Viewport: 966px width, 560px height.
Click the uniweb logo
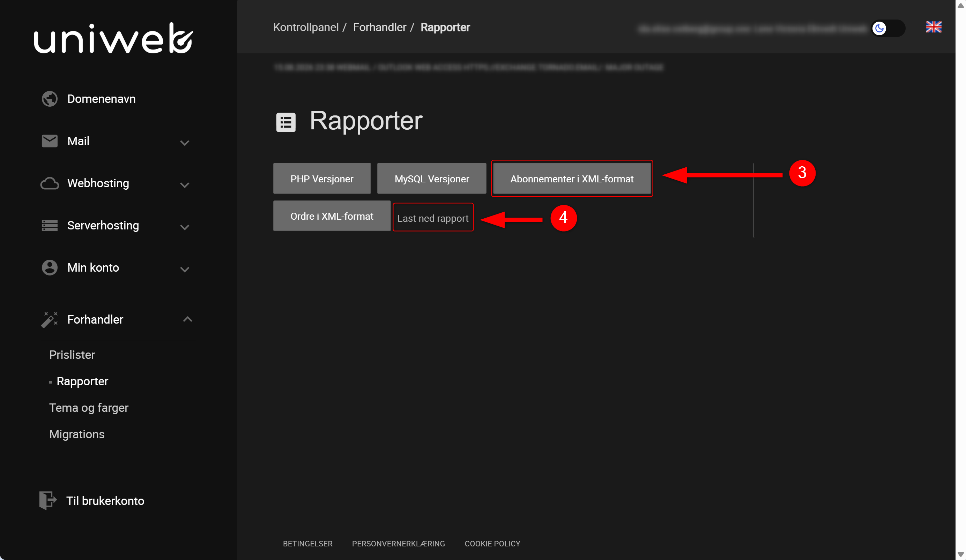tap(113, 38)
